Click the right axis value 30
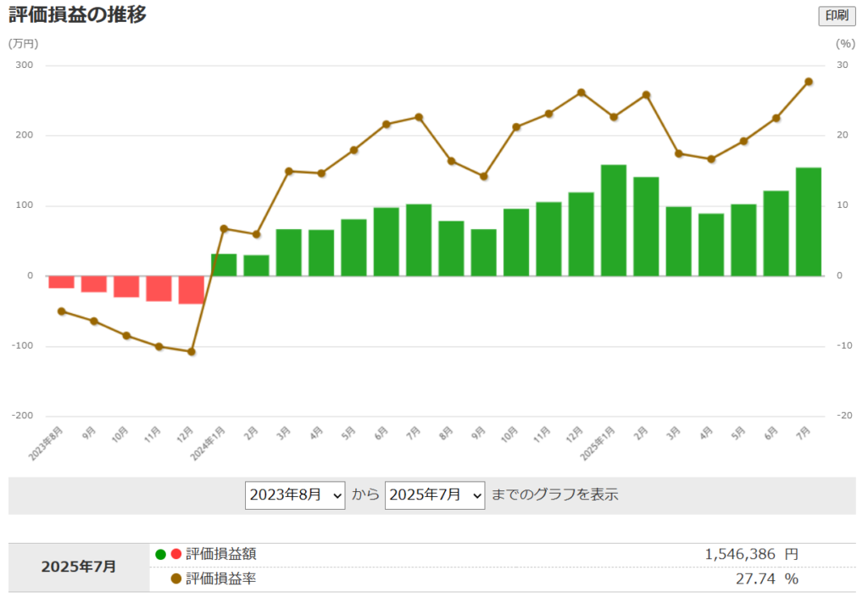868x598 pixels. click(842, 64)
